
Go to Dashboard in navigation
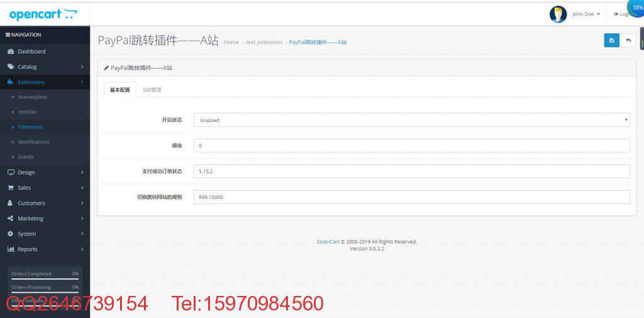click(31, 52)
